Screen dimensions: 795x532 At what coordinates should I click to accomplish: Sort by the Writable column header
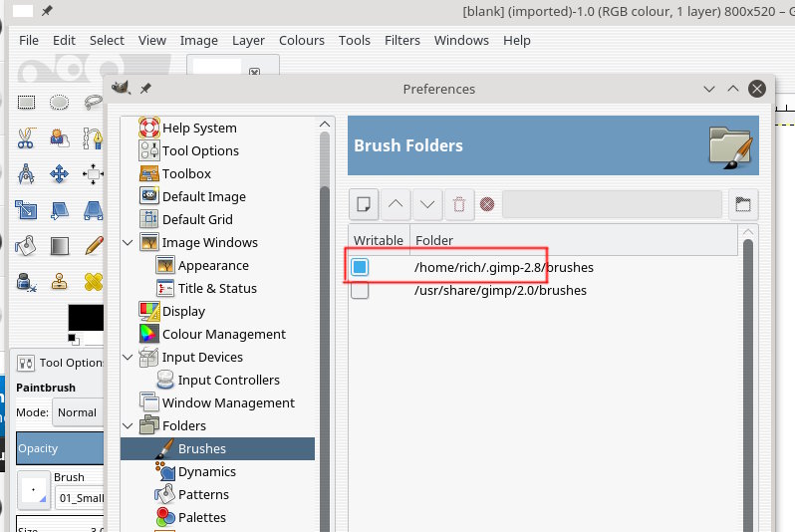(x=379, y=240)
